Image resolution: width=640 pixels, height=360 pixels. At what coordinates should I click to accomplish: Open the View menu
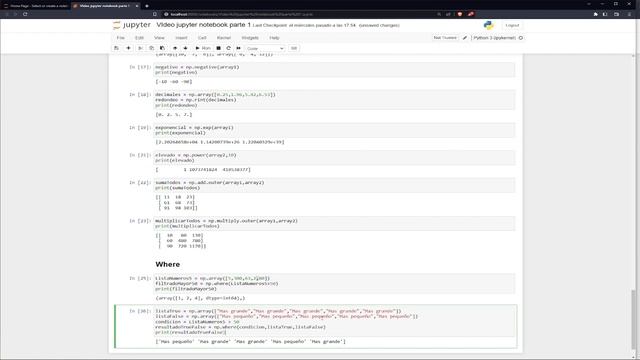(x=159, y=38)
